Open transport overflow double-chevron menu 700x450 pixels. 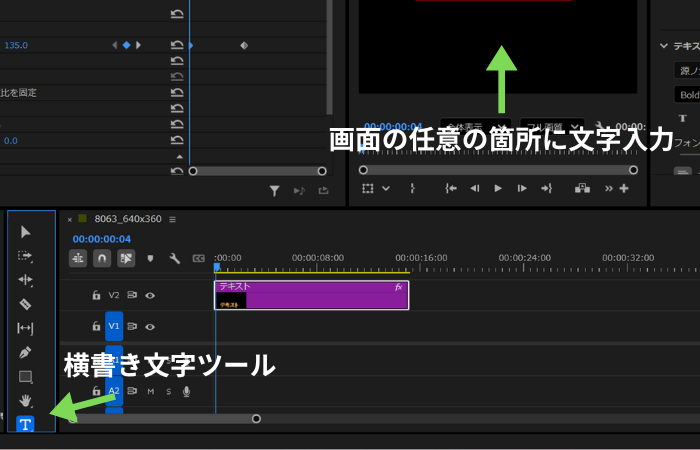click(609, 188)
